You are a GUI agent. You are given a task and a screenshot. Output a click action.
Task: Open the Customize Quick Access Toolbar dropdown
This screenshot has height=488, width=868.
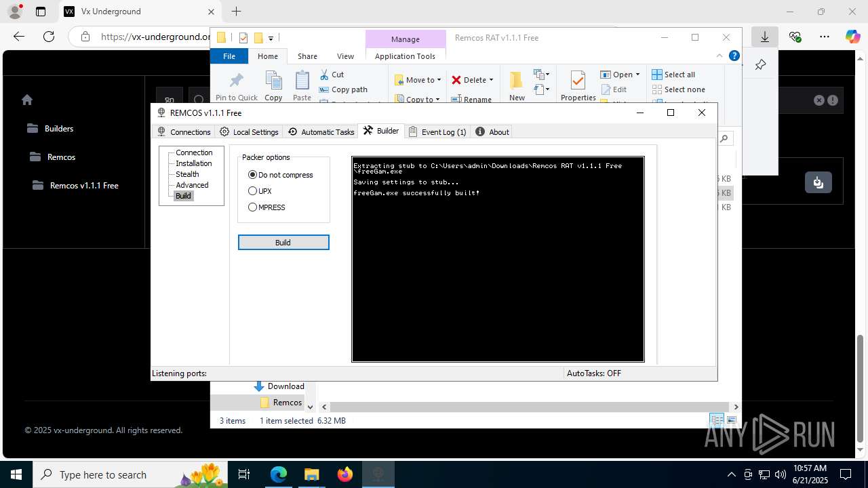(271, 38)
